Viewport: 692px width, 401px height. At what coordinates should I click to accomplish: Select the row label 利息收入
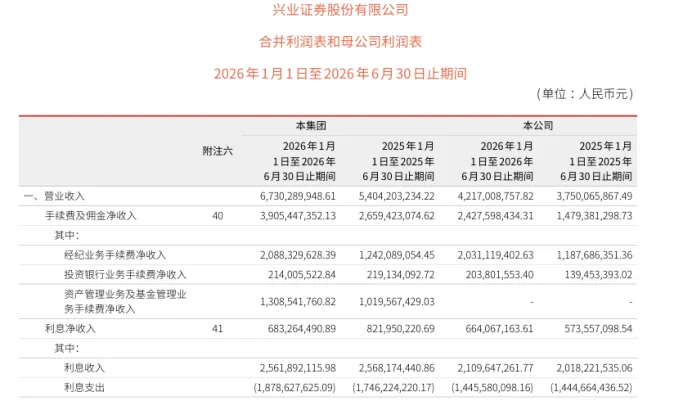coord(84,368)
